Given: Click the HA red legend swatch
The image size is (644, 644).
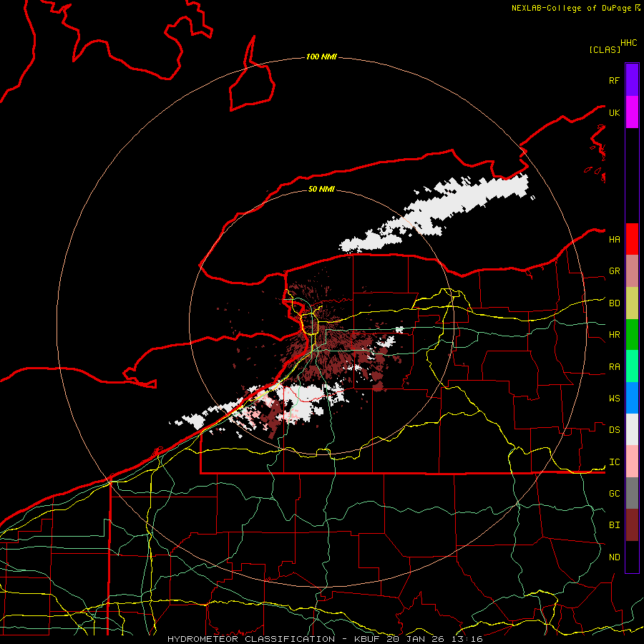Looking at the screenshot, I should click(632, 239).
